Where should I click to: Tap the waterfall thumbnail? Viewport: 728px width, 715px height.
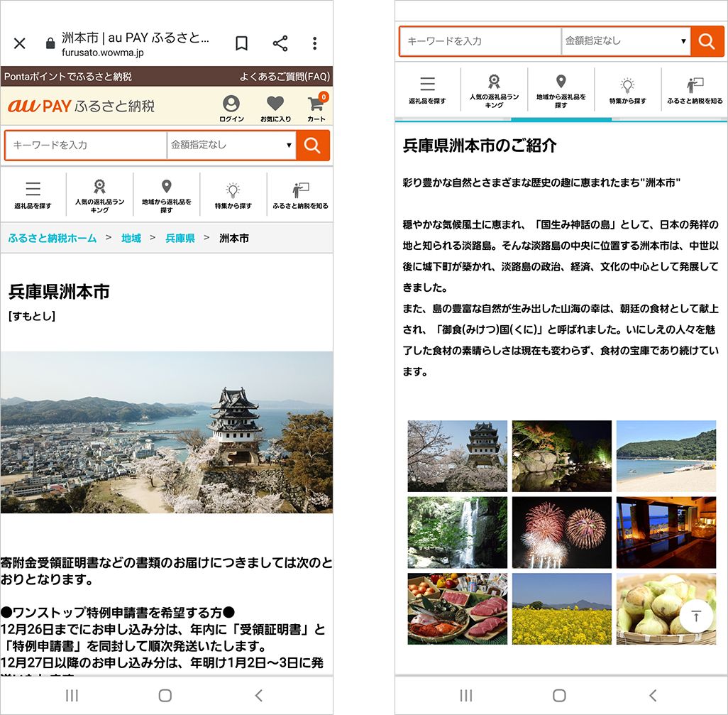458,533
